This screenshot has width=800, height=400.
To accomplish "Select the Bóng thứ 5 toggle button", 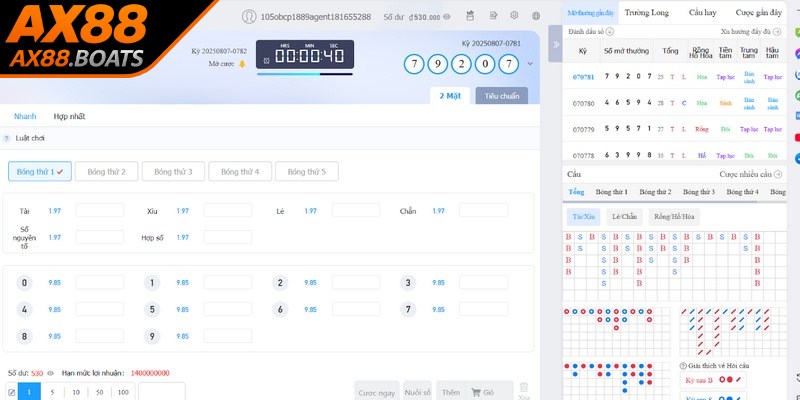I will (x=307, y=171).
